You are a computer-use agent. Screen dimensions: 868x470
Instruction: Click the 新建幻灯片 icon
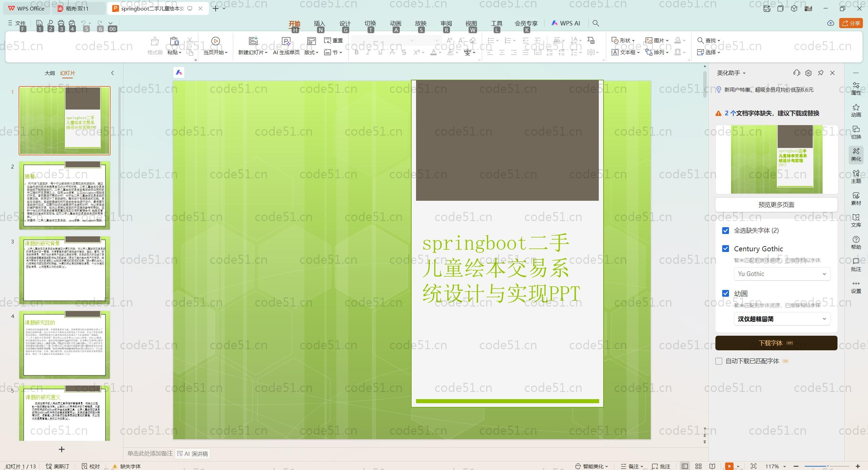(x=253, y=41)
